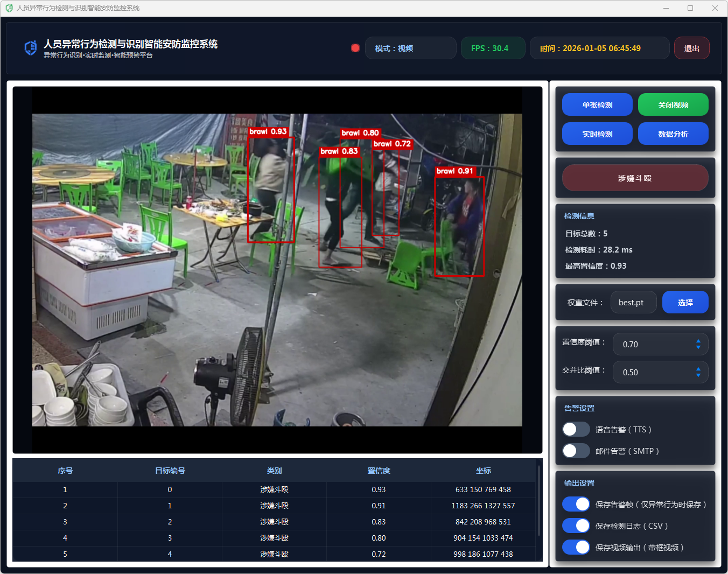Select the table row with confidence 0.91
Screen dimensions: 728x574
click(274, 506)
